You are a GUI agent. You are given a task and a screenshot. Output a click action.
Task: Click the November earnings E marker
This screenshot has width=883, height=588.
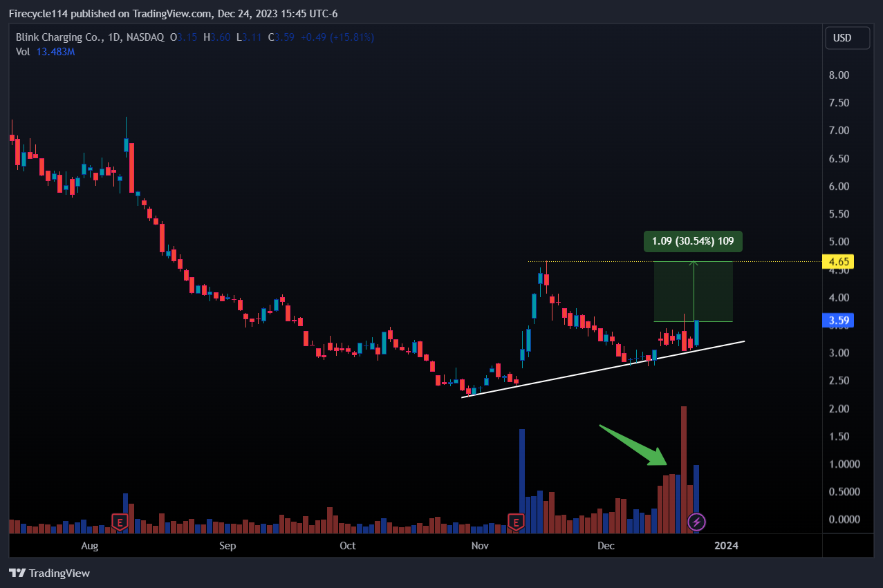pyautogui.click(x=515, y=522)
